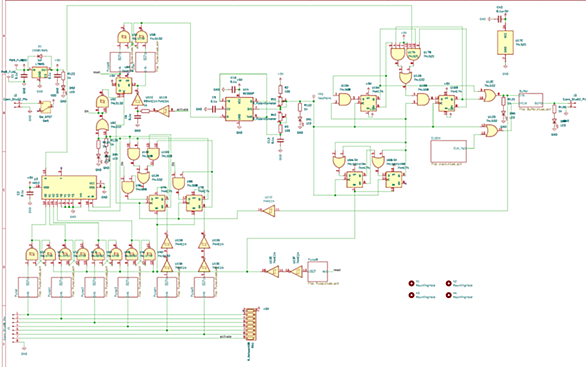Viewport: 586px width, 367px height.
Task: Open the rightmost pulse sheet in the bottom row
Action: 204,287
